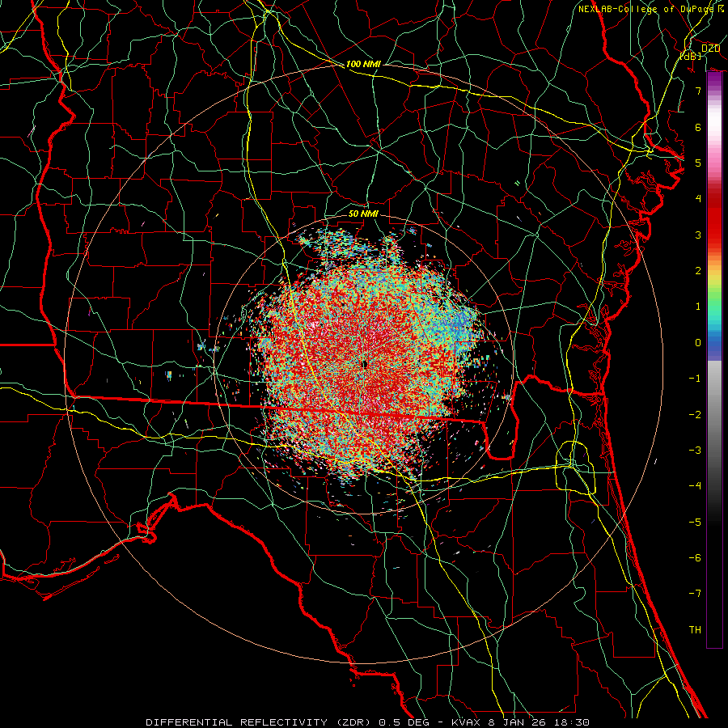728x728 pixels.
Task: Click the ZDR color bar legend
Action: (714, 360)
